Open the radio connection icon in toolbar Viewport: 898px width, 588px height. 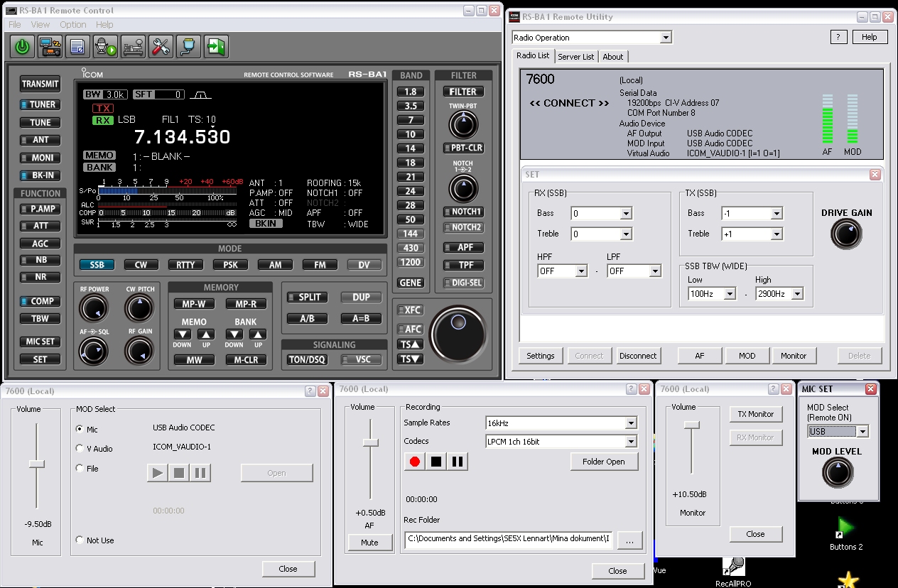coord(50,47)
